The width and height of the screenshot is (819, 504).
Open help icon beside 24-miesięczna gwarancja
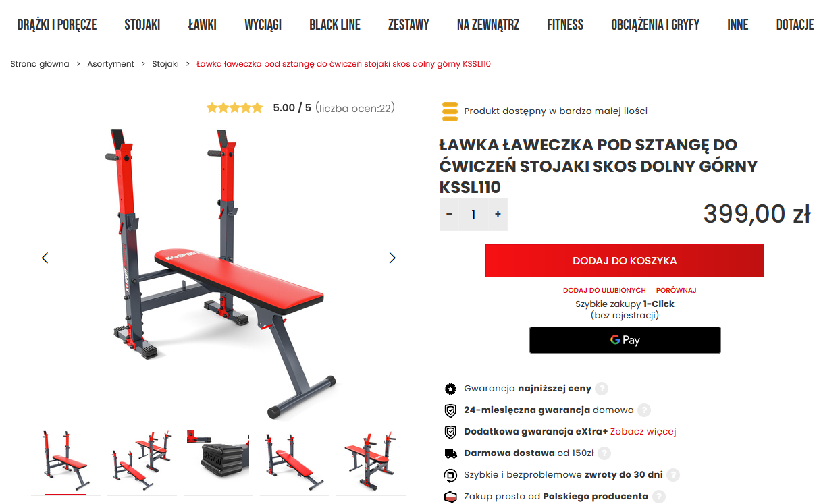coord(644,410)
